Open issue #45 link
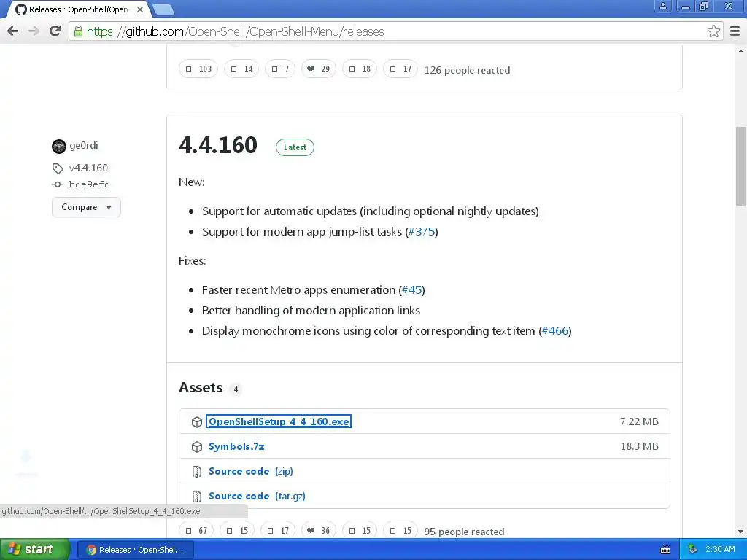The width and height of the screenshot is (747, 560). (x=411, y=290)
